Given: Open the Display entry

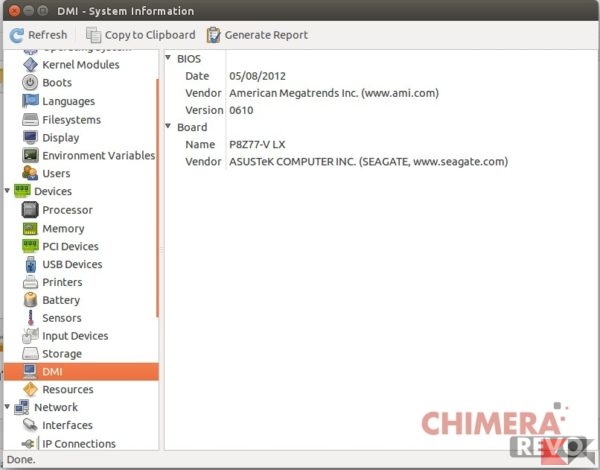Looking at the screenshot, I should [x=61, y=138].
